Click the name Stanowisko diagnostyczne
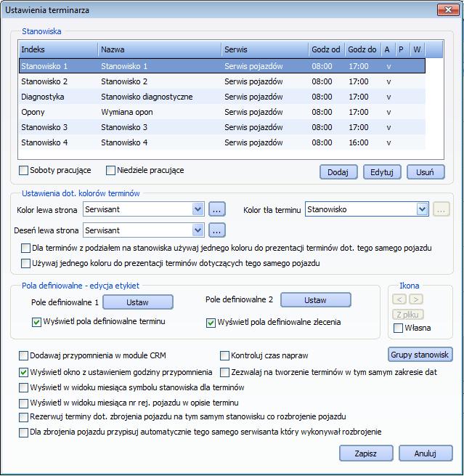This screenshot has height=476, width=464. coord(147,97)
